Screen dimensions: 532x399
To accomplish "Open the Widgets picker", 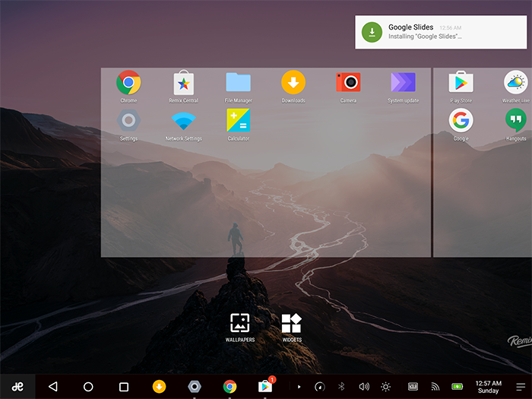I will [292, 327].
